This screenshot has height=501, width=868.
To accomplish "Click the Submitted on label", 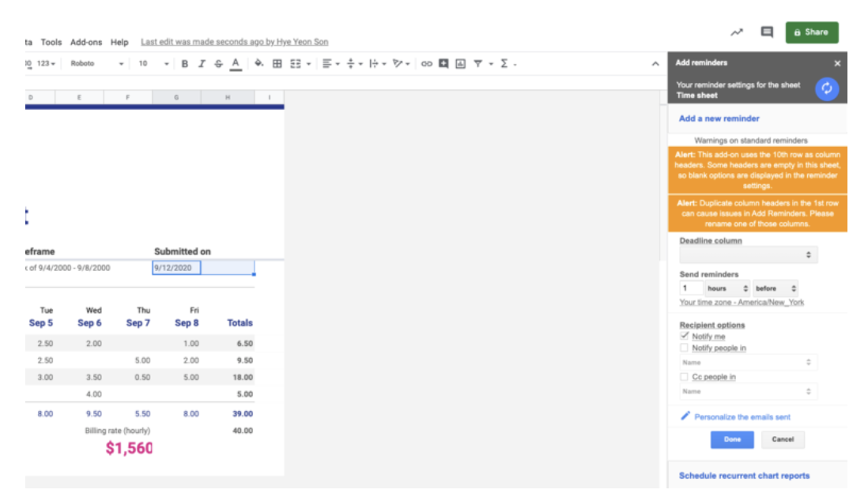I will coord(182,251).
